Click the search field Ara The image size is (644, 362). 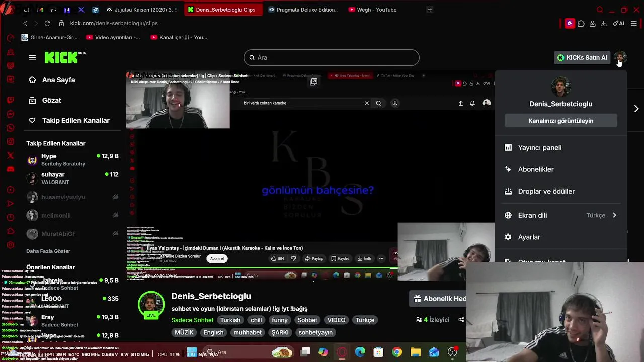[331, 57]
